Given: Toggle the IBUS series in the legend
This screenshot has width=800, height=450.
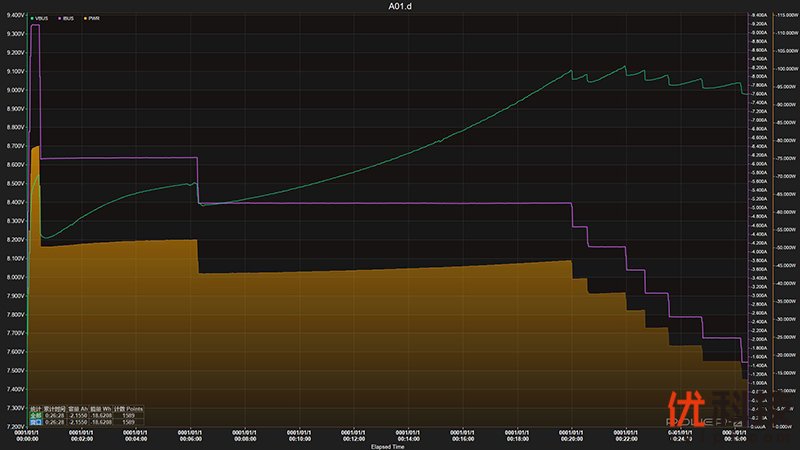Looking at the screenshot, I should (x=69, y=18).
